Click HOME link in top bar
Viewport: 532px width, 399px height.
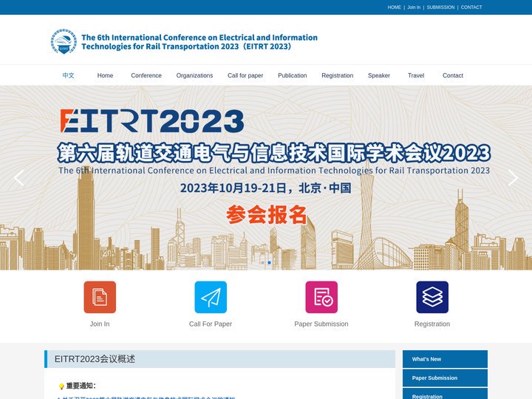tap(395, 7)
